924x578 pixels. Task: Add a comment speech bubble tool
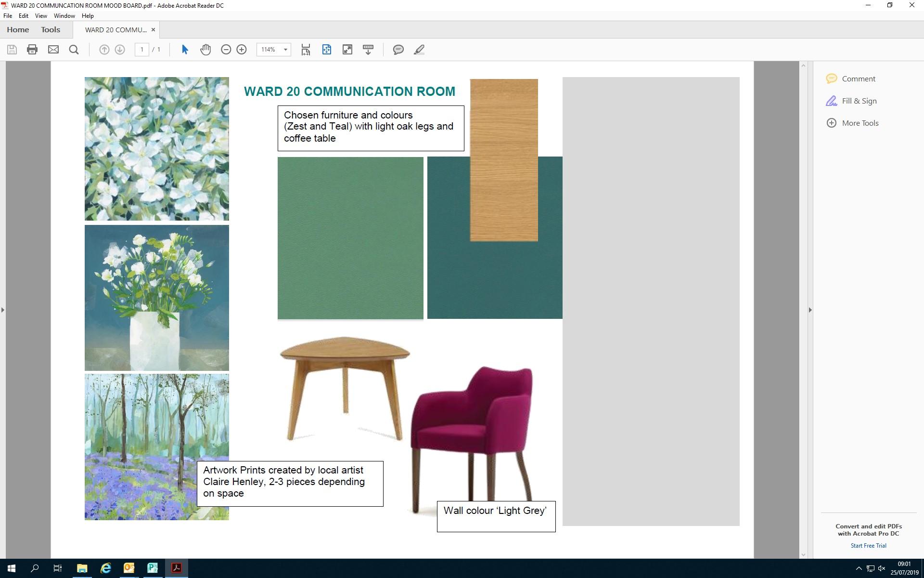(398, 50)
